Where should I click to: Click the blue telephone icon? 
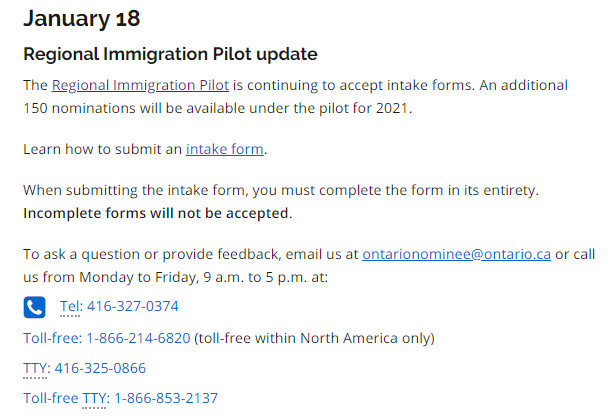(35, 306)
